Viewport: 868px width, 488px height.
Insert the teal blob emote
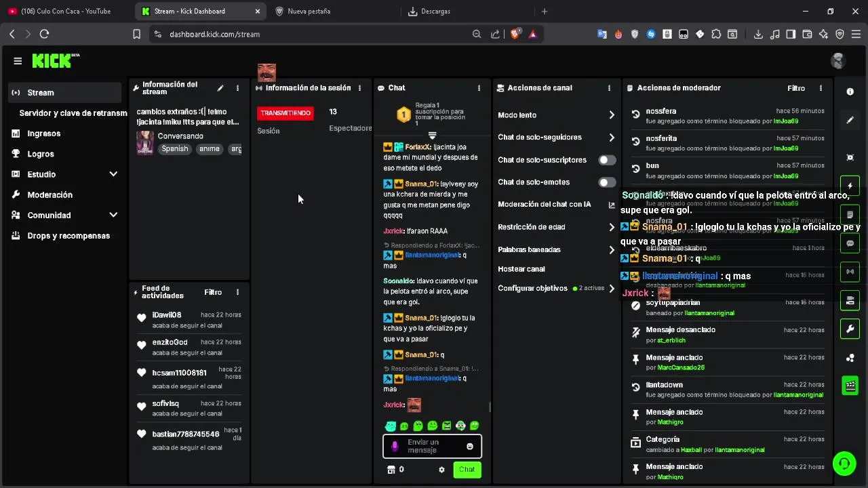pos(391,426)
